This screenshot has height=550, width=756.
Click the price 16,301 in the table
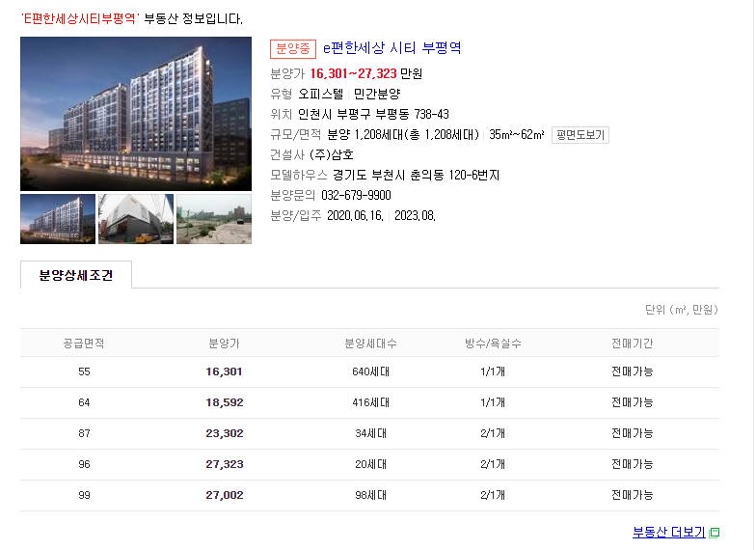click(x=224, y=371)
